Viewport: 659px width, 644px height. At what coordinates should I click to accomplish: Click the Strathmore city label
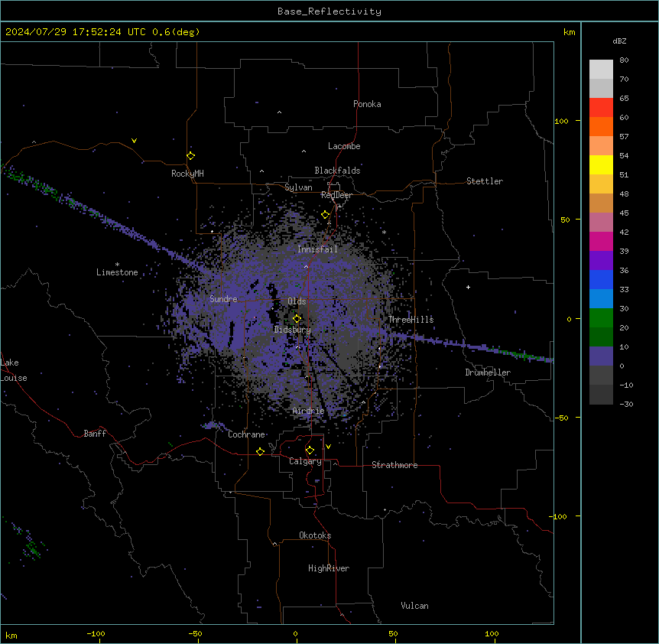click(x=394, y=465)
